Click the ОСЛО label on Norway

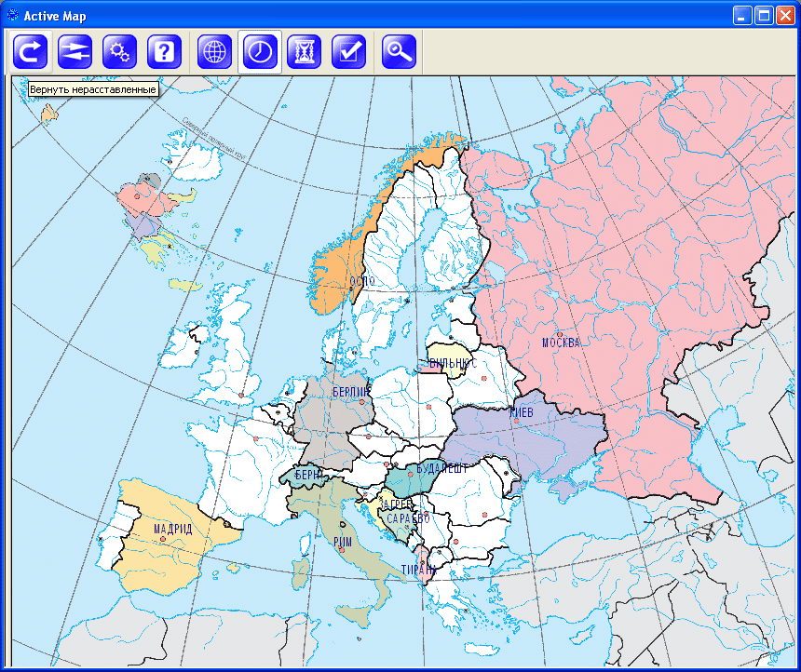[362, 281]
